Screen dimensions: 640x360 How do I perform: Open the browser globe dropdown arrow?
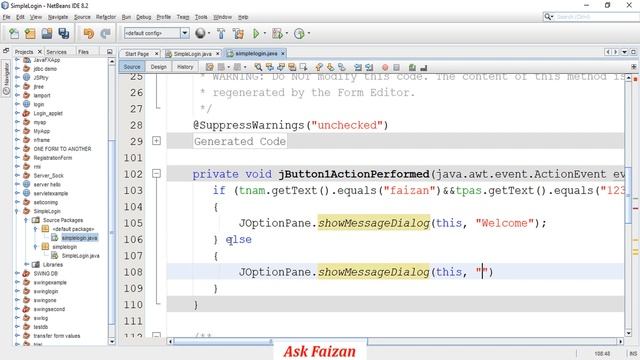[x=209, y=33]
